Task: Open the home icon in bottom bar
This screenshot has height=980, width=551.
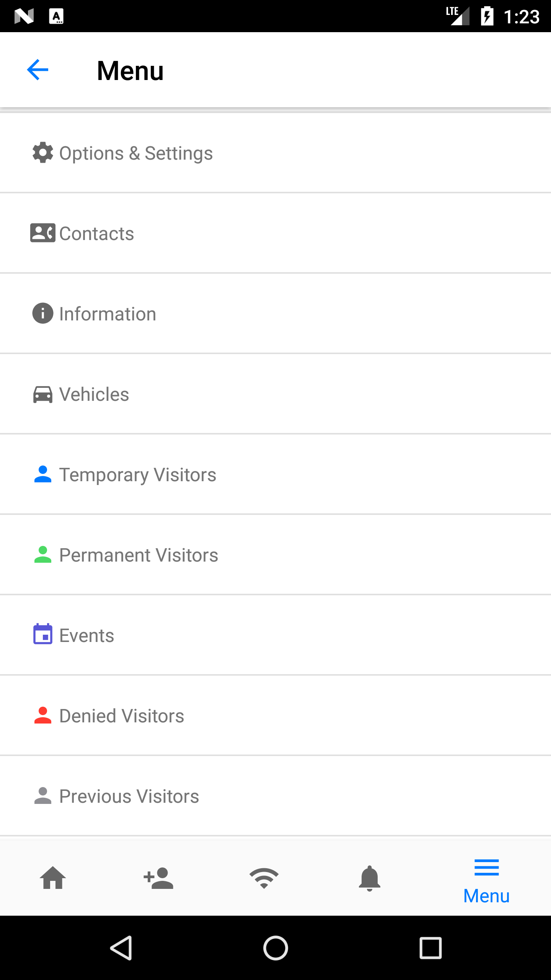Action: point(53,877)
